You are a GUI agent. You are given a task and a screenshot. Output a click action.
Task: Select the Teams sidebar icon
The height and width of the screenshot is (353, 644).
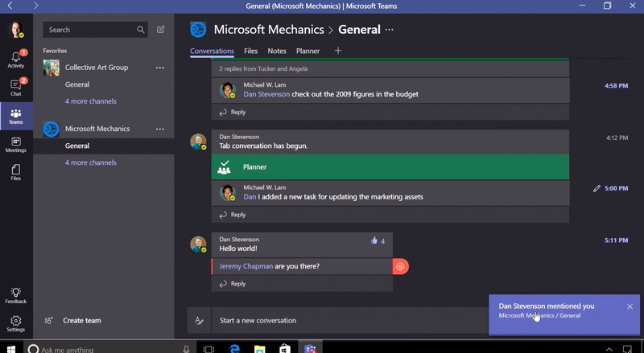coord(16,117)
